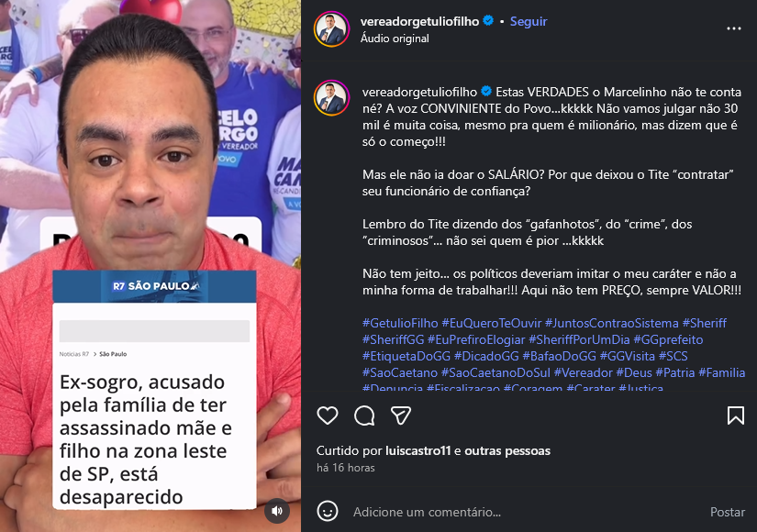Click the Postar button
Image resolution: width=757 pixels, height=532 pixels.
727,512
